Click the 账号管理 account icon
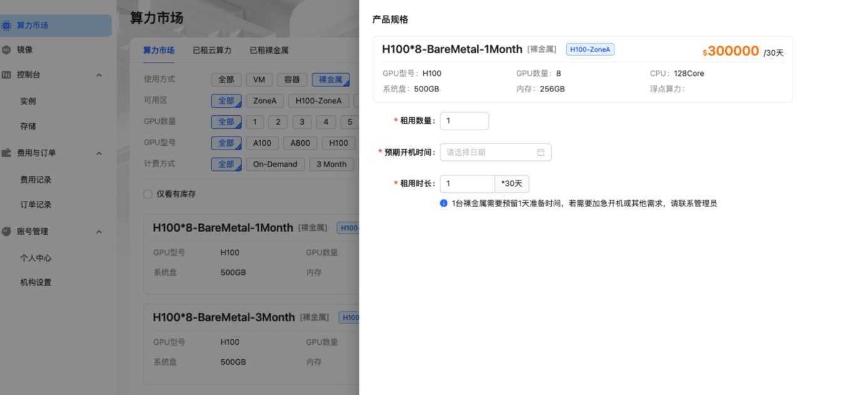Image resolution: width=868 pixels, height=395 pixels. 6,232
